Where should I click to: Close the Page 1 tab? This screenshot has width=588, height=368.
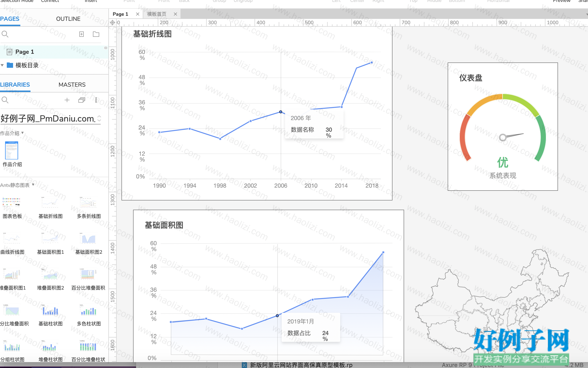click(x=138, y=14)
